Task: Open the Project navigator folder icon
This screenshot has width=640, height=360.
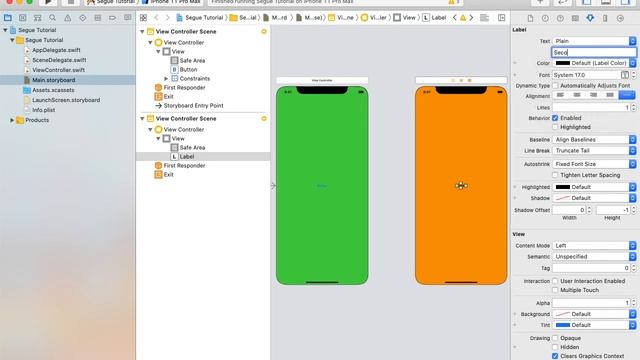Action: pyautogui.click(x=8, y=18)
